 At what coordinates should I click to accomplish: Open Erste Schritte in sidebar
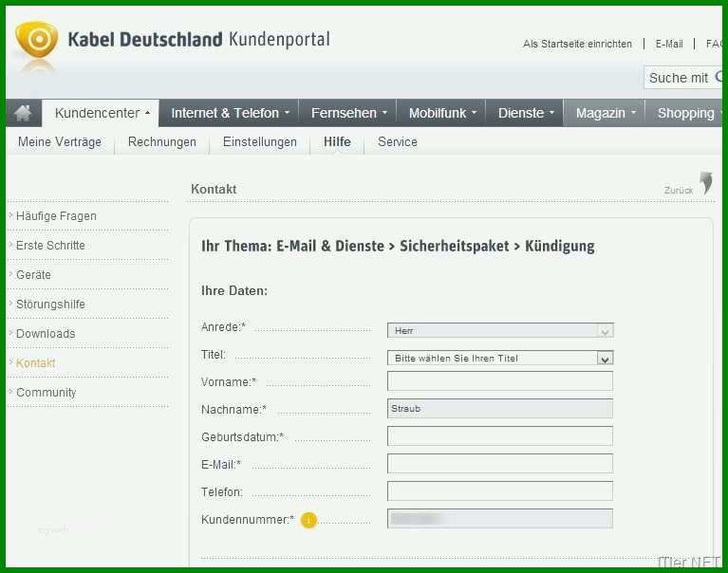(50, 246)
